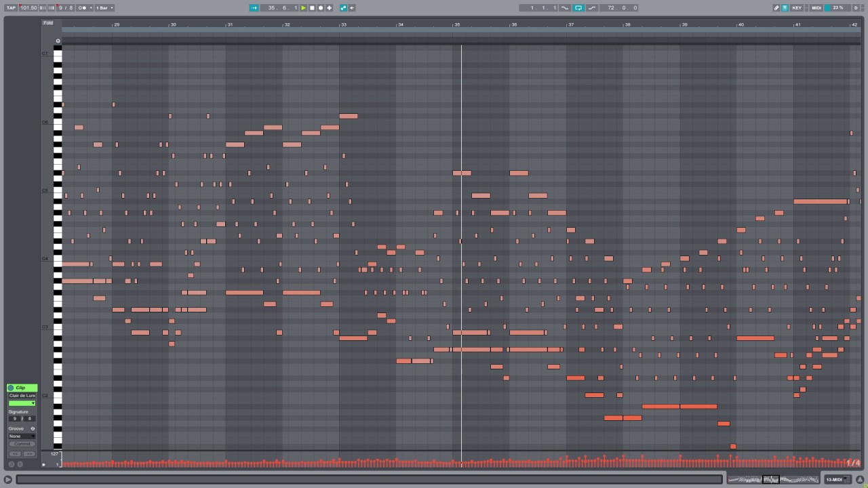Click the Clair de Lune clip name field
The width and height of the screenshot is (868, 488).
[22, 395]
